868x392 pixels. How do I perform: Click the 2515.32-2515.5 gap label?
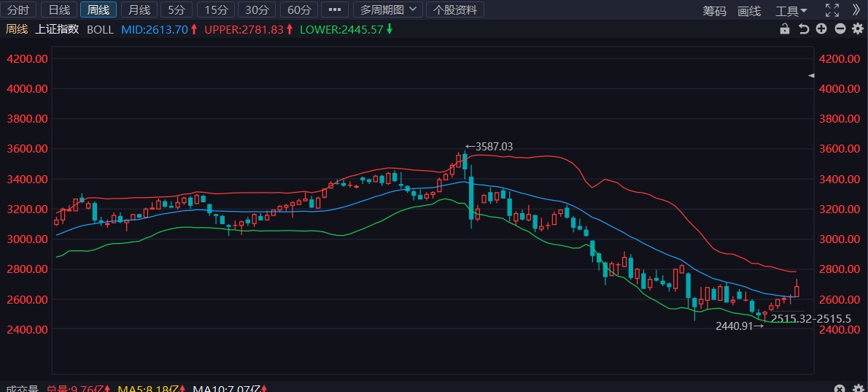811,318
